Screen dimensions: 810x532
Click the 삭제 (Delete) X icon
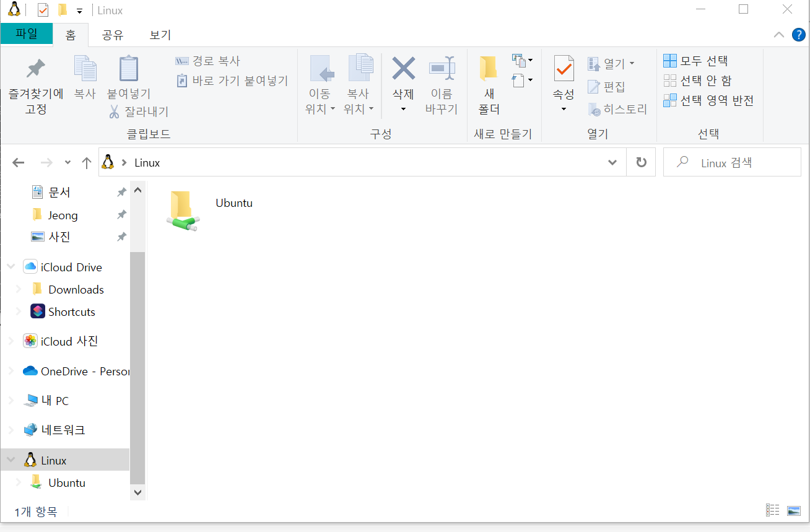(x=403, y=69)
